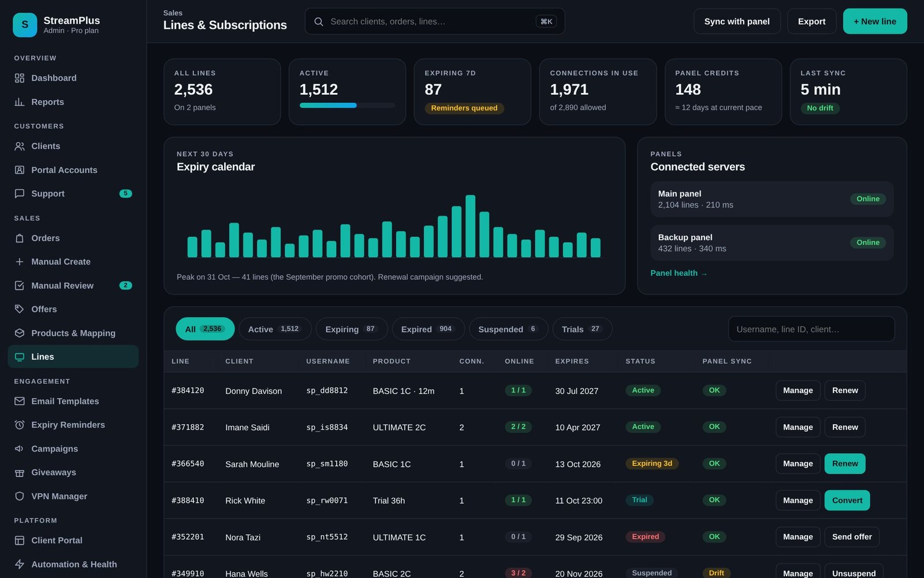
Task: Open the Offers tag icon
Action: (x=20, y=309)
